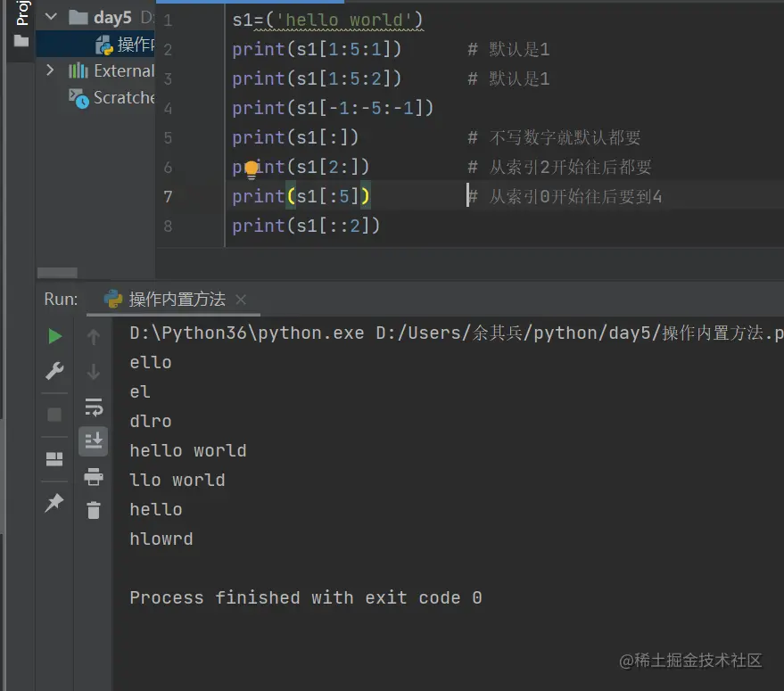Print the console output via the printer icon
The width and height of the screenshot is (784, 691).
[x=94, y=476]
